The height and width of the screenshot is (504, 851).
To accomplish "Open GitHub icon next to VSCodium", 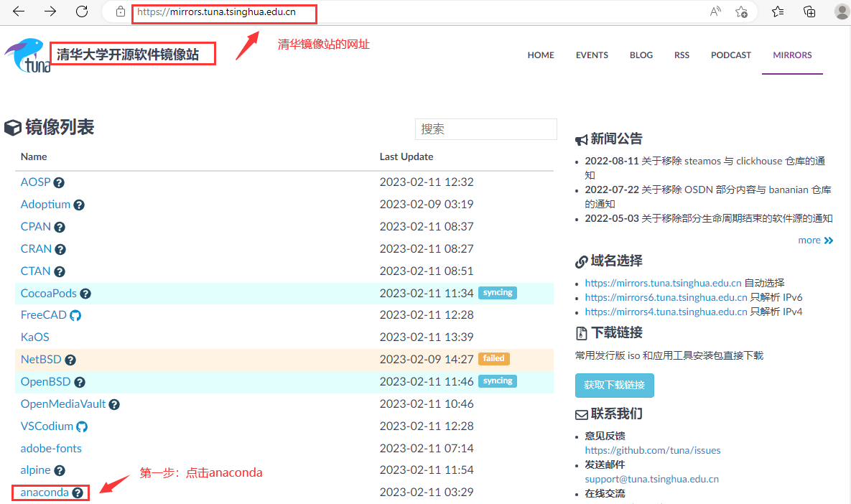I will (82, 427).
